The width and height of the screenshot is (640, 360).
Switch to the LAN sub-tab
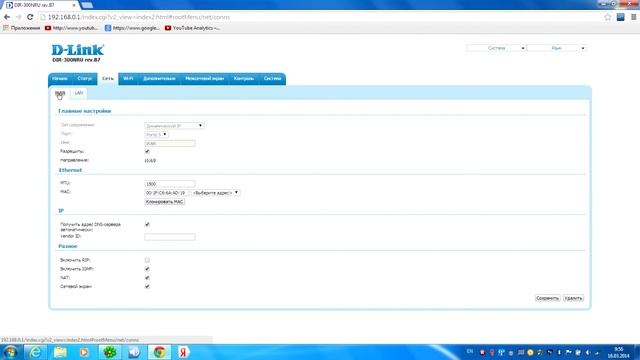[x=78, y=93]
